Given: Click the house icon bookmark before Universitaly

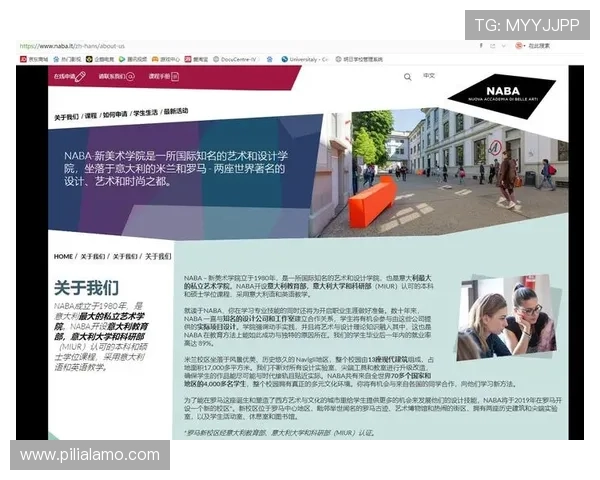Looking at the screenshot, I should (270, 59).
